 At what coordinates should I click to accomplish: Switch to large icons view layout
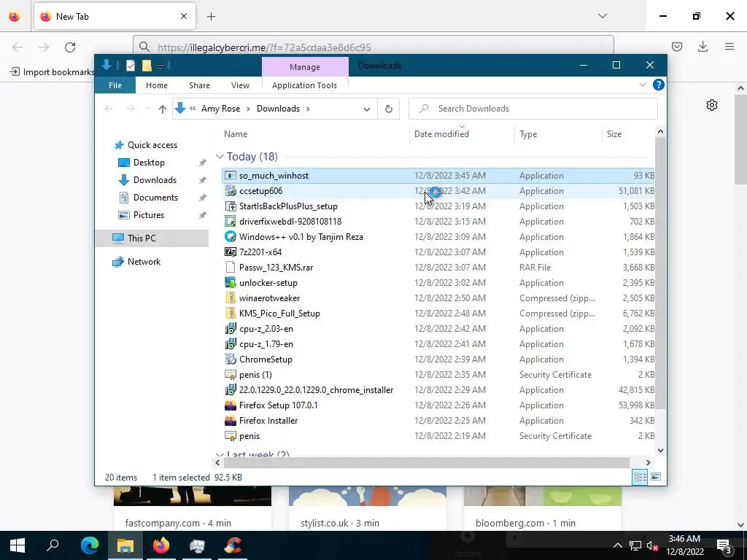(656, 477)
